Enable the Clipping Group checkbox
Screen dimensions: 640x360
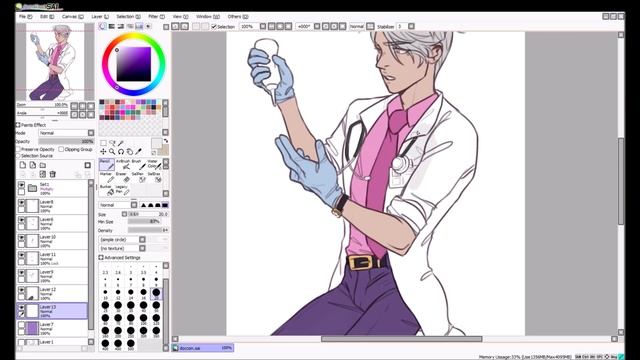[x=61, y=149]
